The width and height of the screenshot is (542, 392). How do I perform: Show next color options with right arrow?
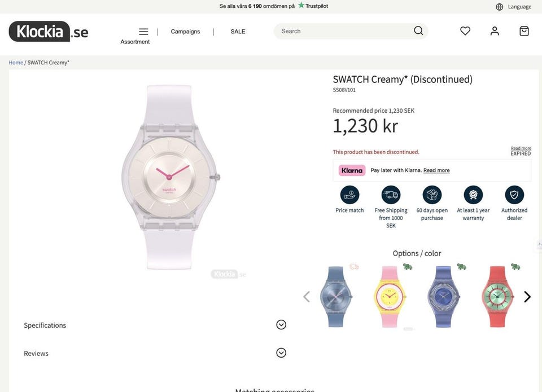[x=527, y=297]
